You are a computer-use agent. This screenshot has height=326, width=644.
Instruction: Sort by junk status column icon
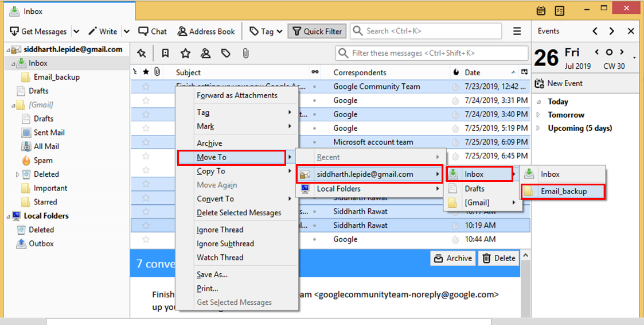click(456, 72)
